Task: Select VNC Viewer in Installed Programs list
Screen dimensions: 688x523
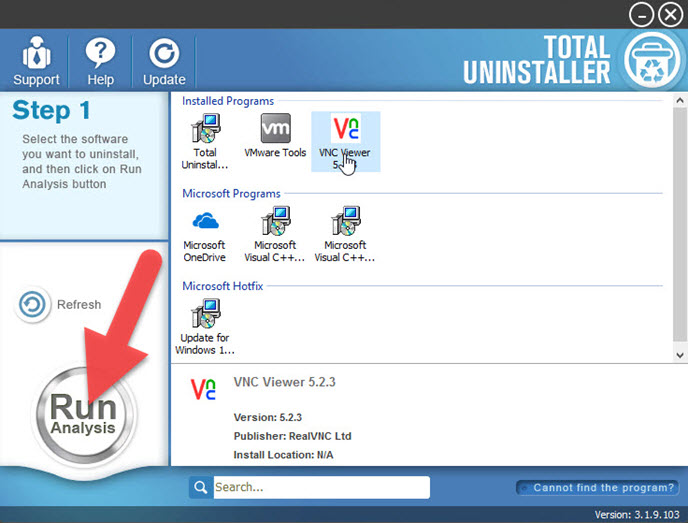Action: pyautogui.click(x=345, y=142)
